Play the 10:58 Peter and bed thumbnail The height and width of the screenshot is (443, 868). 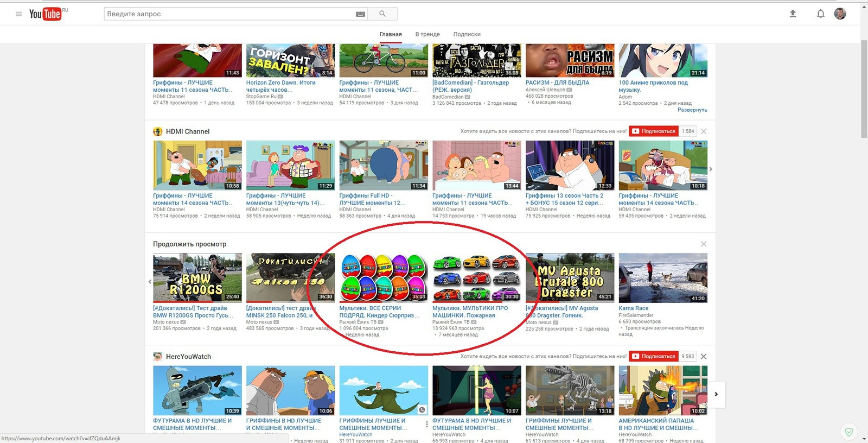pyautogui.click(x=197, y=165)
